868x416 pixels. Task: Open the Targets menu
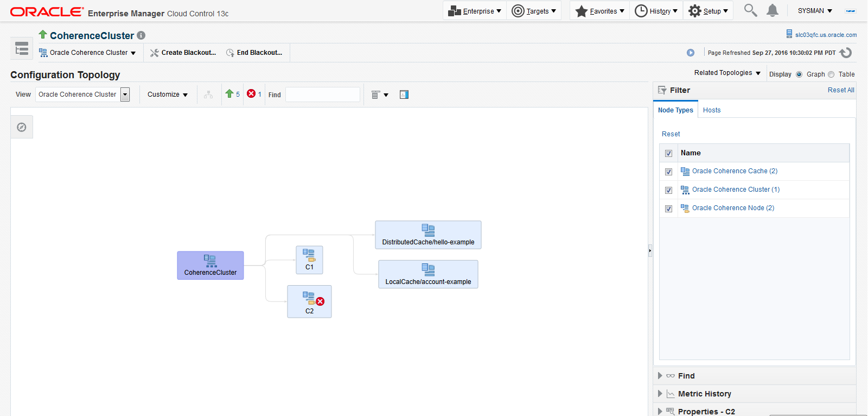click(534, 11)
